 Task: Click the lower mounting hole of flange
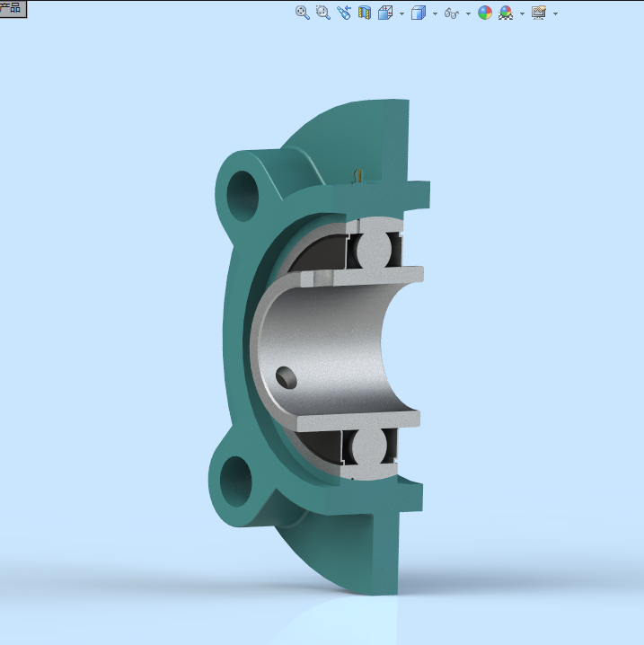pos(235,482)
